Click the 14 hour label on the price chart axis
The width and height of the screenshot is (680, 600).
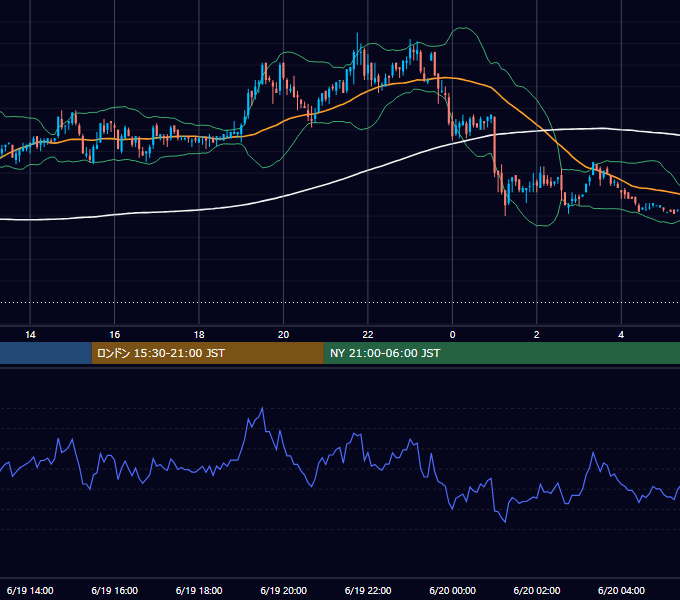coord(30,335)
